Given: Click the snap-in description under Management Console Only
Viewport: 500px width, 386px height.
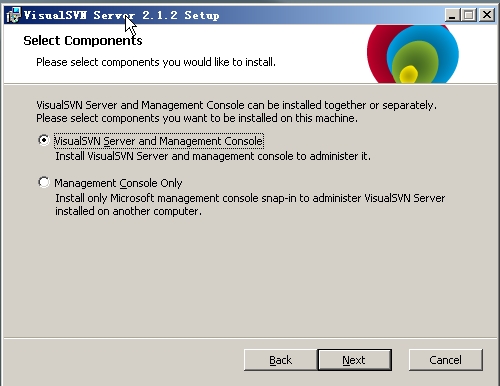Looking at the screenshot, I should point(250,205).
